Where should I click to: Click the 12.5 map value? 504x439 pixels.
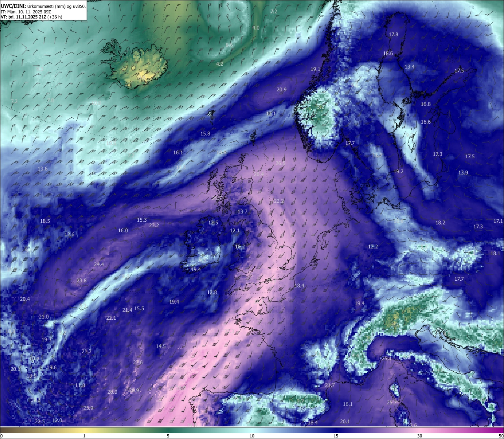pos(213,223)
